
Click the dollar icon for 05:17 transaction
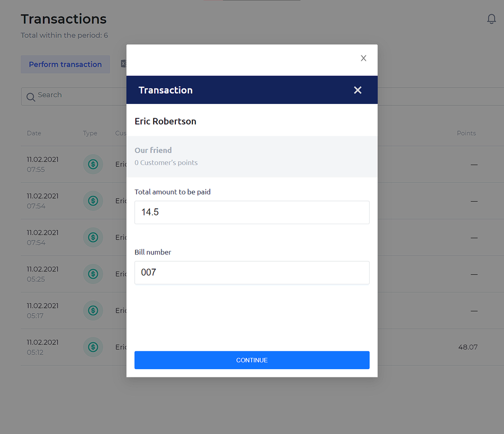93,311
